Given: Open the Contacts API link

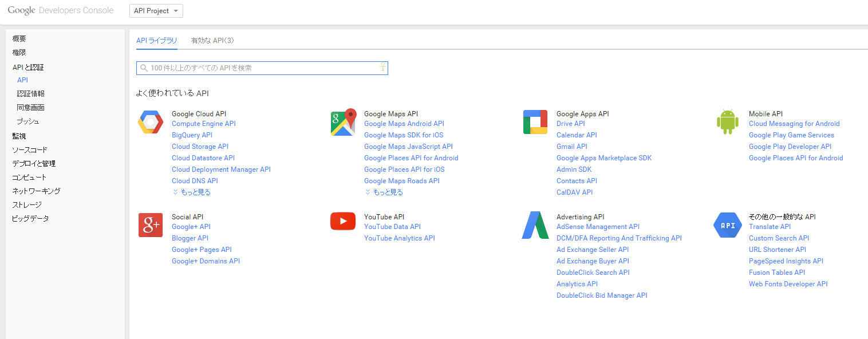Looking at the screenshot, I should pos(577,181).
